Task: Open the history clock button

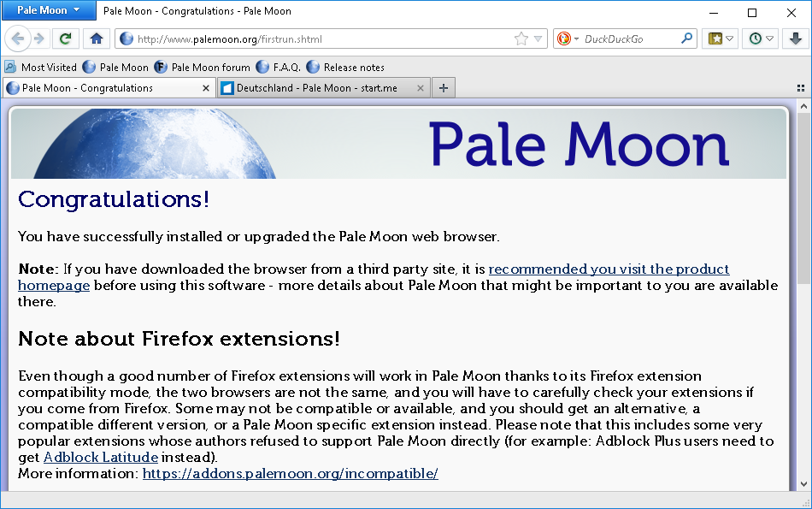Action: click(756, 38)
